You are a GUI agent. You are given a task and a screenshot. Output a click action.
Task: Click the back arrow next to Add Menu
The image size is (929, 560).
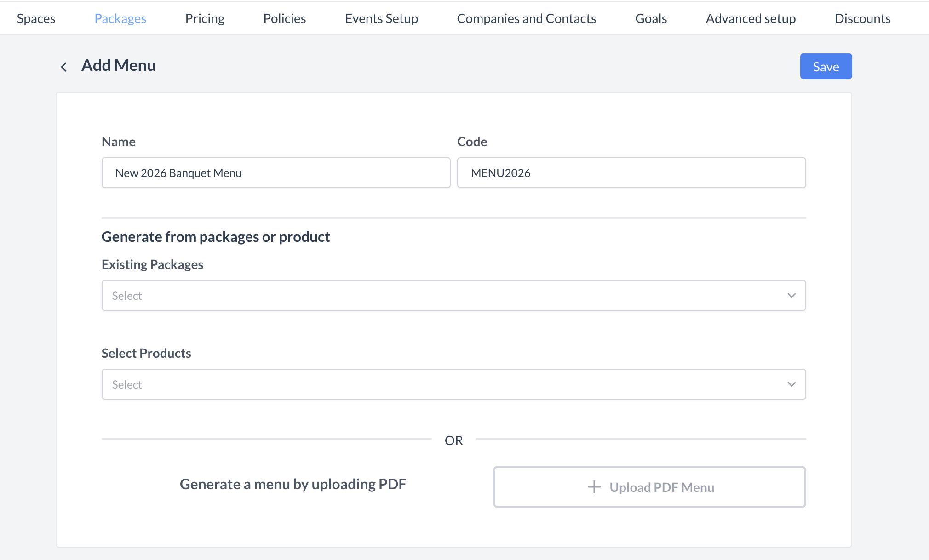click(64, 66)
